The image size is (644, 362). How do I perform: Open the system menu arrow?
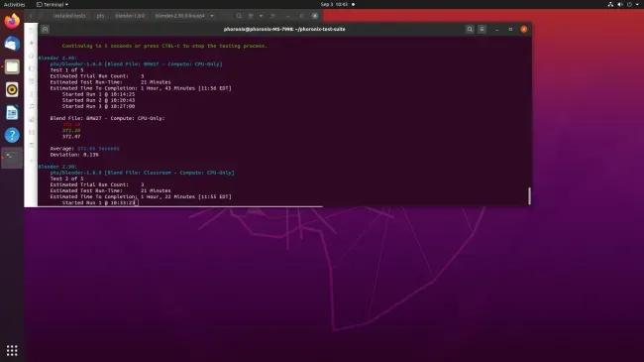[x=637, y=5]
